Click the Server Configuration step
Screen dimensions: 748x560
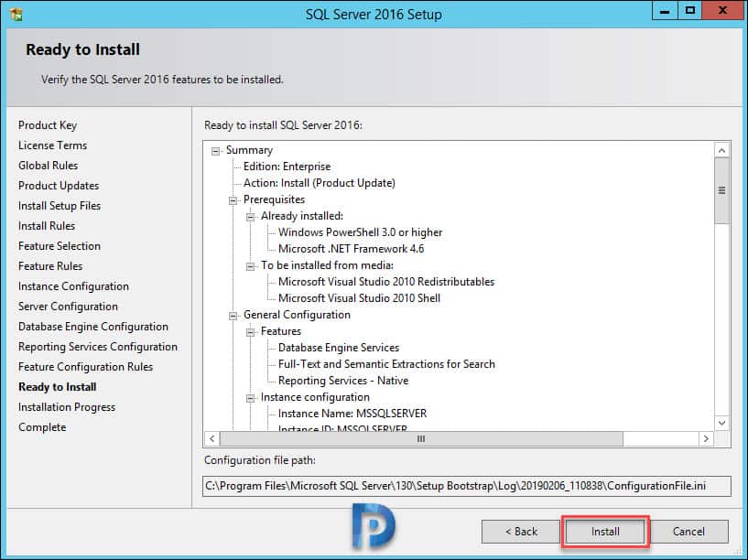point(69,307)
